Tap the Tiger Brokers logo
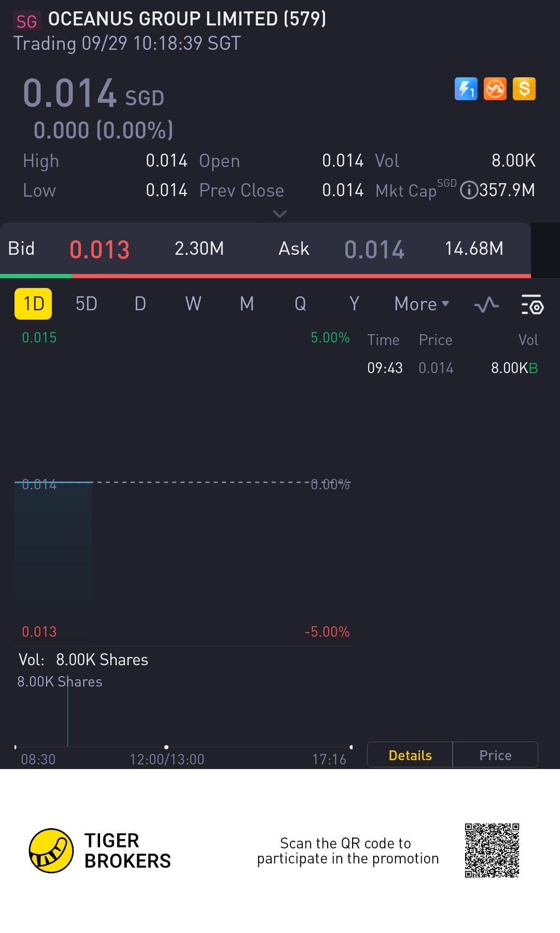The width and height of the screenshot is (560, 933). click(x=51, y=850)
